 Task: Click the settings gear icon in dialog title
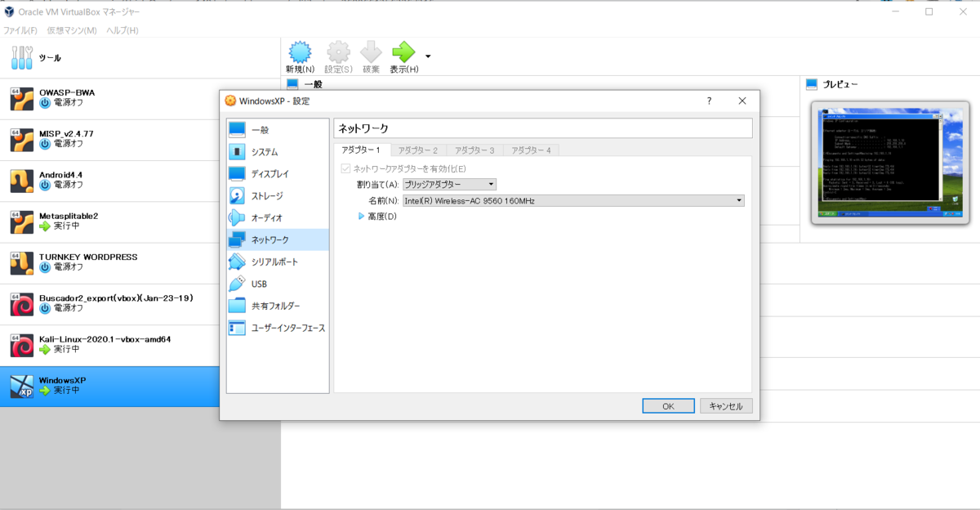point(230,101)
